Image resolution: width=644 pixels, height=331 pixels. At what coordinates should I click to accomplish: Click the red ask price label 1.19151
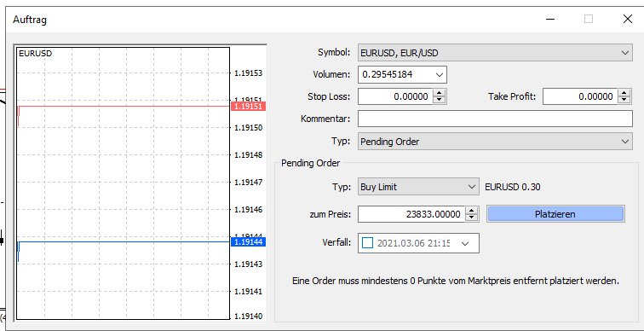[x=248, y=107]
